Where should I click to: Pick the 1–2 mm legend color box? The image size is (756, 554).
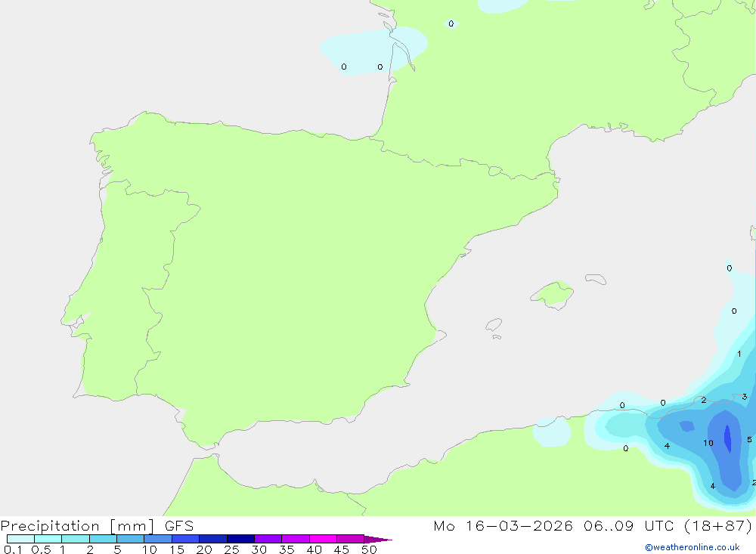tap(75, 539)
